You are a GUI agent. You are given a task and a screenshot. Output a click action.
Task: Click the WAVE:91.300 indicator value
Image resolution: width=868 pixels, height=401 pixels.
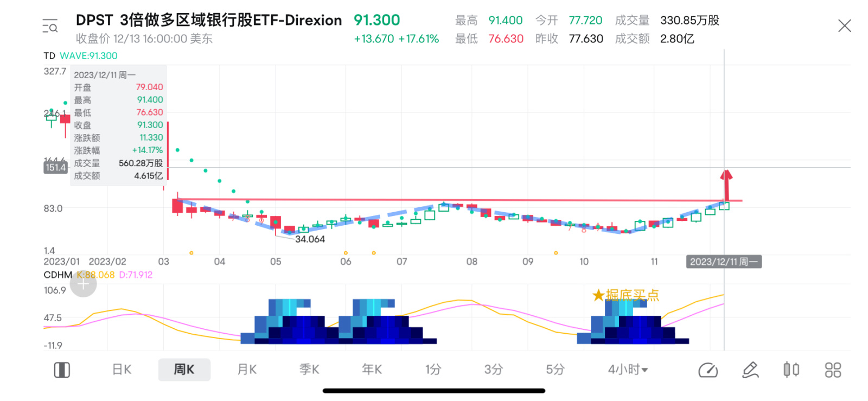[88, 56]
